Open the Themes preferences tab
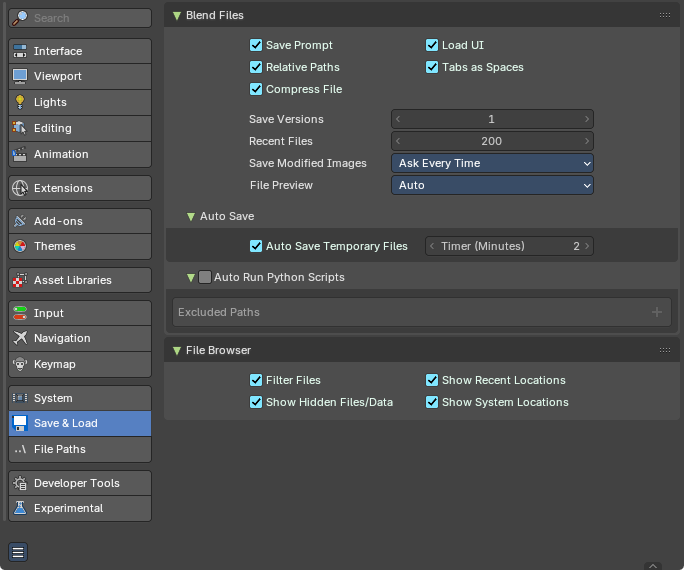The width and height of the screenshot is (684, 570). [80, 246]
